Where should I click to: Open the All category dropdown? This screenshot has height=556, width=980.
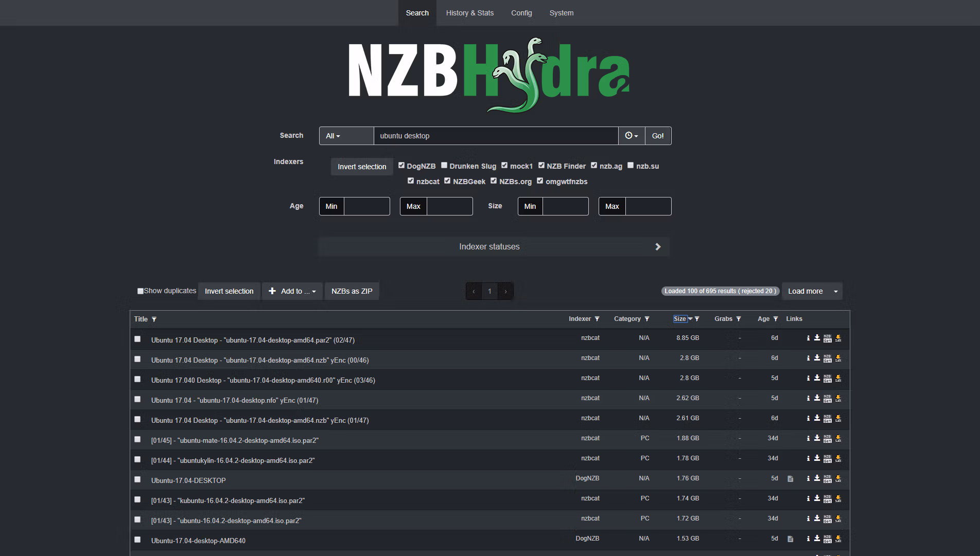333,136
